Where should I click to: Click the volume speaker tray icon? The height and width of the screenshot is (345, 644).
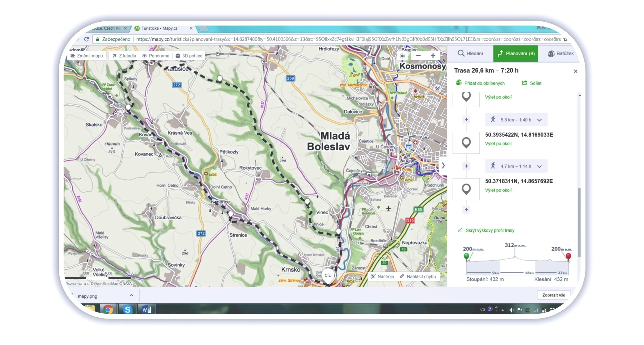511,310
